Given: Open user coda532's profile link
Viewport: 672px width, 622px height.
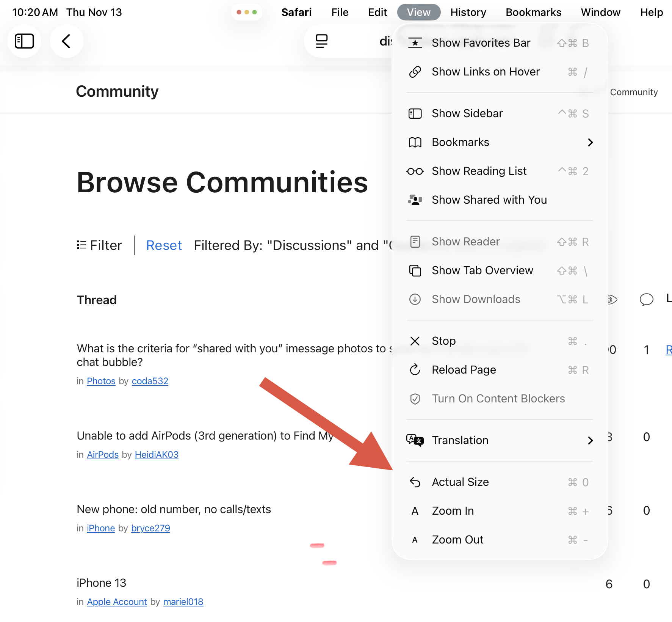Looking at the screenshot, I should tap(150, 381).
